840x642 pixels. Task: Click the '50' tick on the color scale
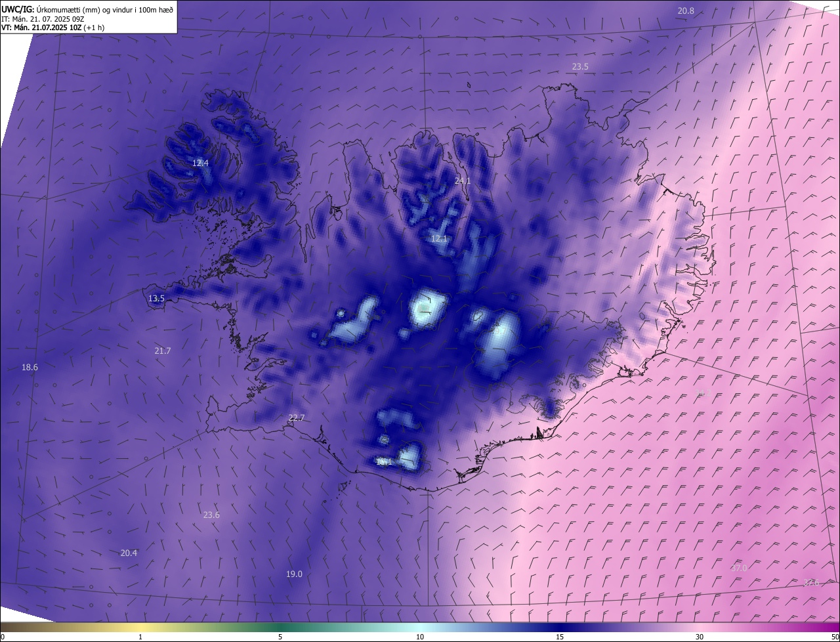click(835, 637)
